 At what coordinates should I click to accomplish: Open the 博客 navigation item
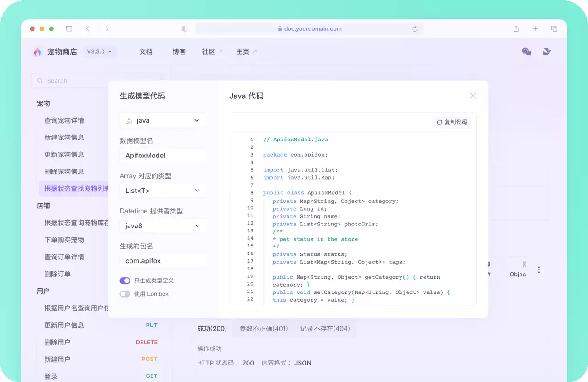(x=179, y=51)
